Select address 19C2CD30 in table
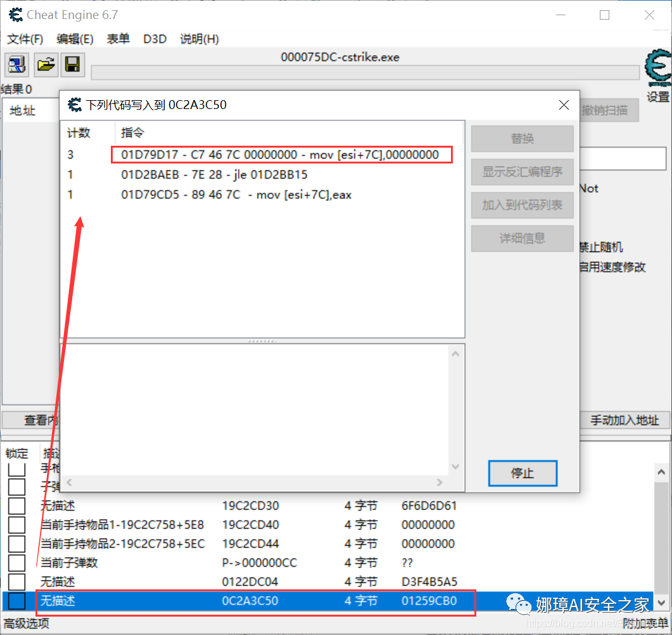 (x=251, y=506)
